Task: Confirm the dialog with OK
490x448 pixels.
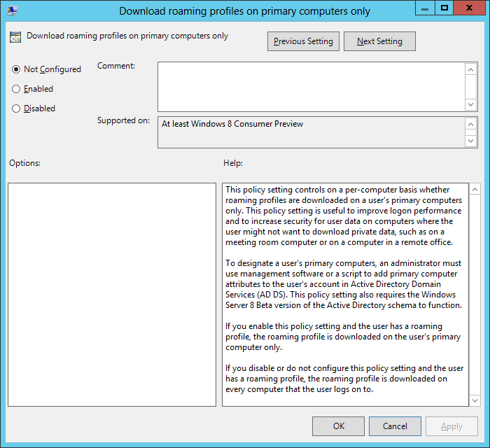Action: [338, 426]
